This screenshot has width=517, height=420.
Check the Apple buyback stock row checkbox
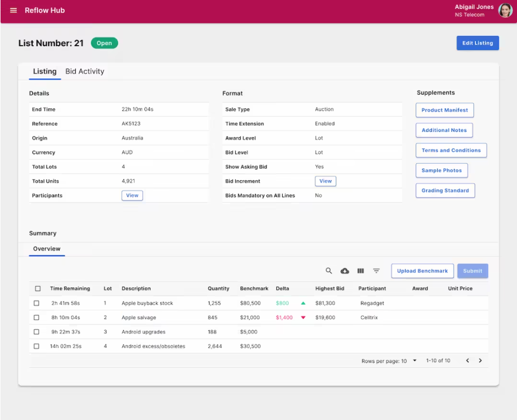(x=37, y=303)
